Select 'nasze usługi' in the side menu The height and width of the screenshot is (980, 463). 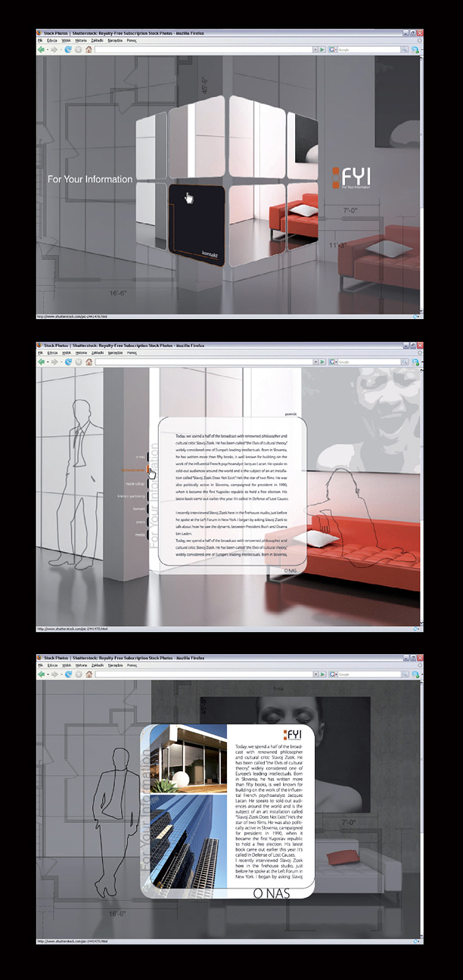(x=135, y=483)
